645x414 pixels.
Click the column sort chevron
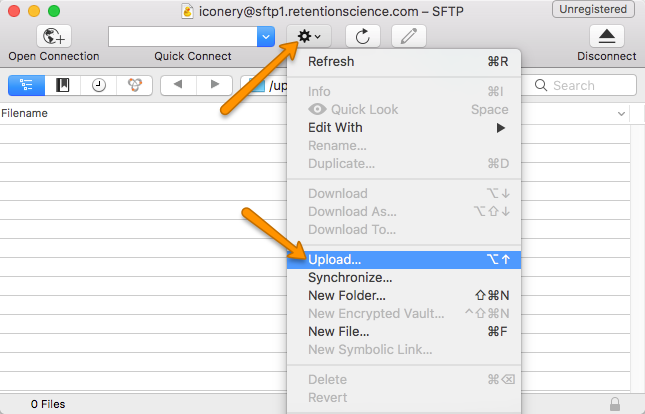pos(621,114)
